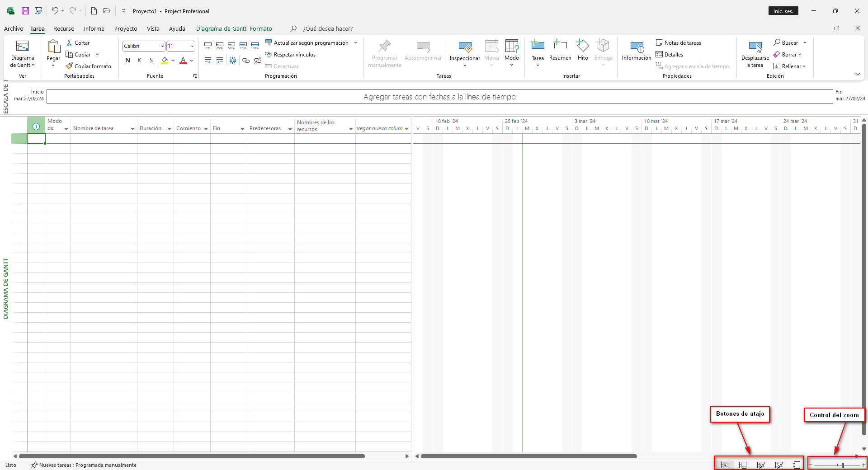
Task: Click Respetar vínculos button
Action: [x=290, y=55]
